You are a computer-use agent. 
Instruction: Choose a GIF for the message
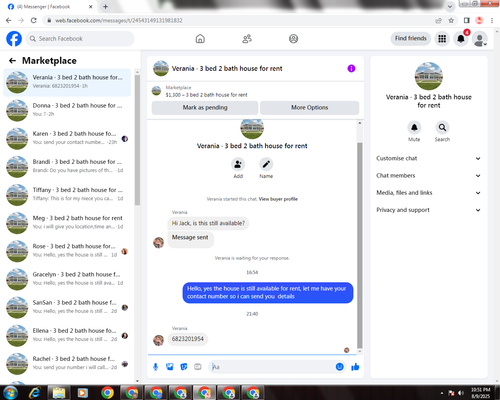pos(198,367)
